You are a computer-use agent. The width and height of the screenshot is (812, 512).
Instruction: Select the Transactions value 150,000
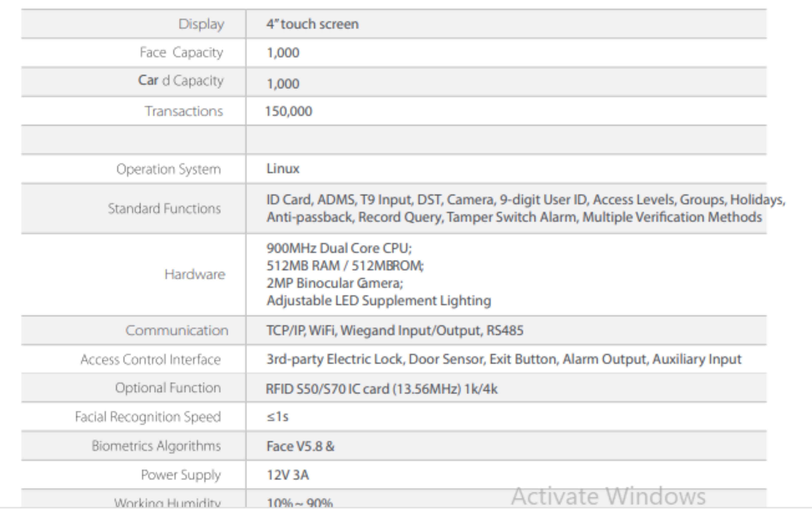[289, 111]
